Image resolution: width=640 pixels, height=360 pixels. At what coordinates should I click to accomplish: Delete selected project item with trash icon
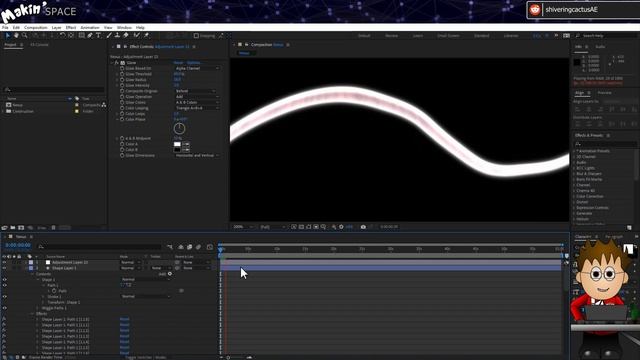point(53,228)
